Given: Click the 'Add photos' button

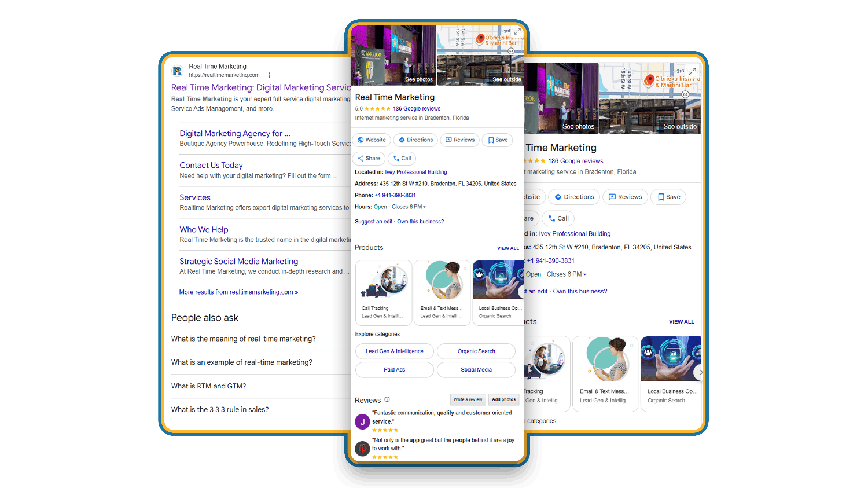Looking at the screenshot, I should pos(504,399).
